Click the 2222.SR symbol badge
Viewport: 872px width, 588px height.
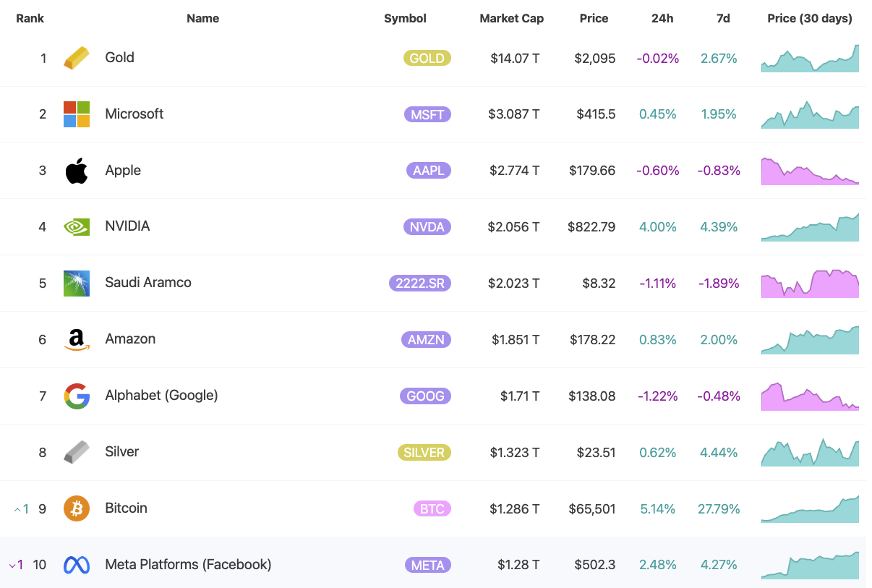[x=420, y=284]
